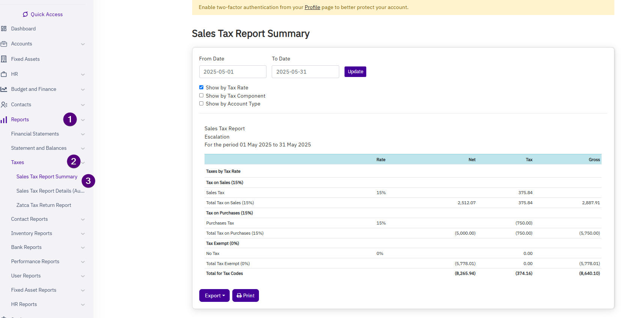
Task: Click the Dashboard grid icon in sidebar
Action: point(4,29)
